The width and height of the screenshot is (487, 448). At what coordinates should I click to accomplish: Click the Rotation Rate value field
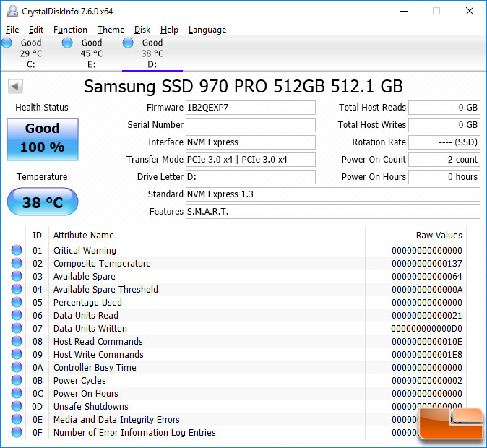444,142
